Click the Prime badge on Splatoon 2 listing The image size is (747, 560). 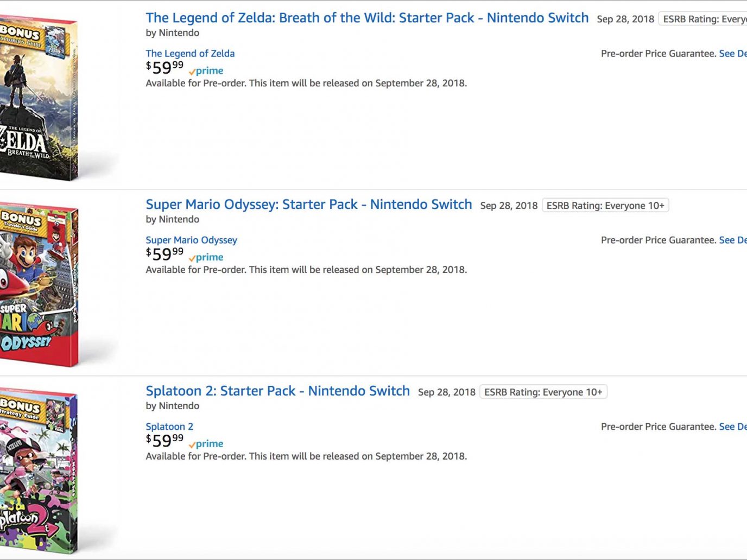point(206,444)
